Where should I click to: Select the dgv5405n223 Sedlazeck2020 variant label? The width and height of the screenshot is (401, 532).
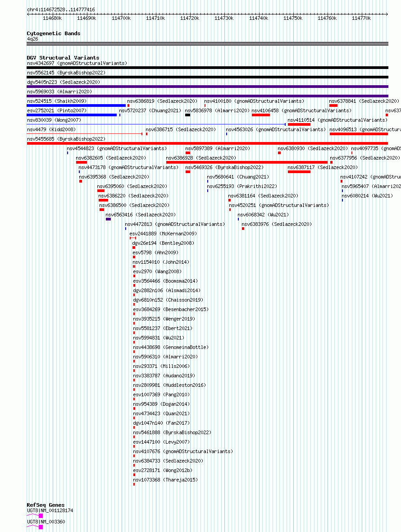(64, 82)
